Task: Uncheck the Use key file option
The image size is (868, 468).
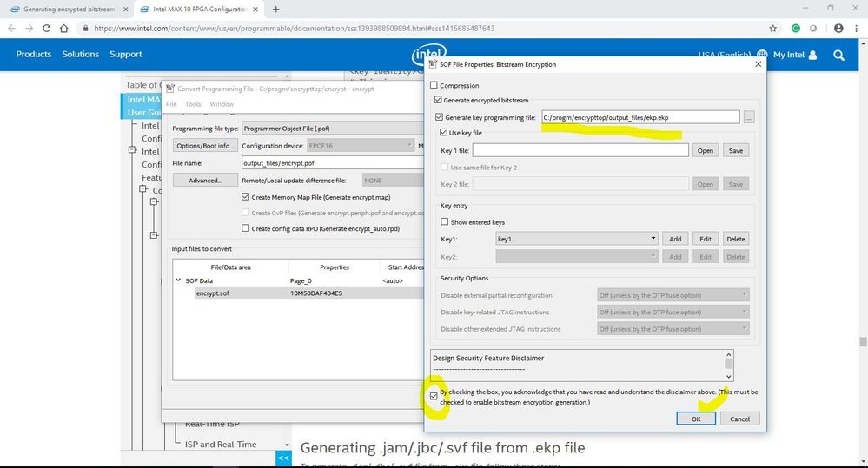Action: point(443,133)
